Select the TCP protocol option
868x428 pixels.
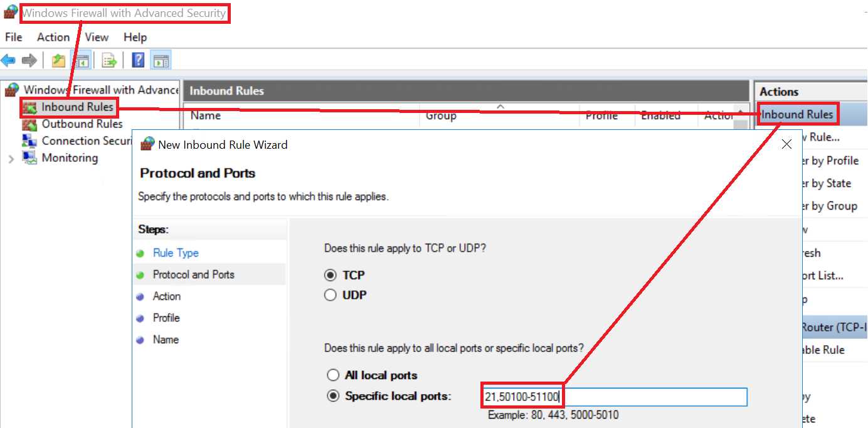[x=331, y=275]
